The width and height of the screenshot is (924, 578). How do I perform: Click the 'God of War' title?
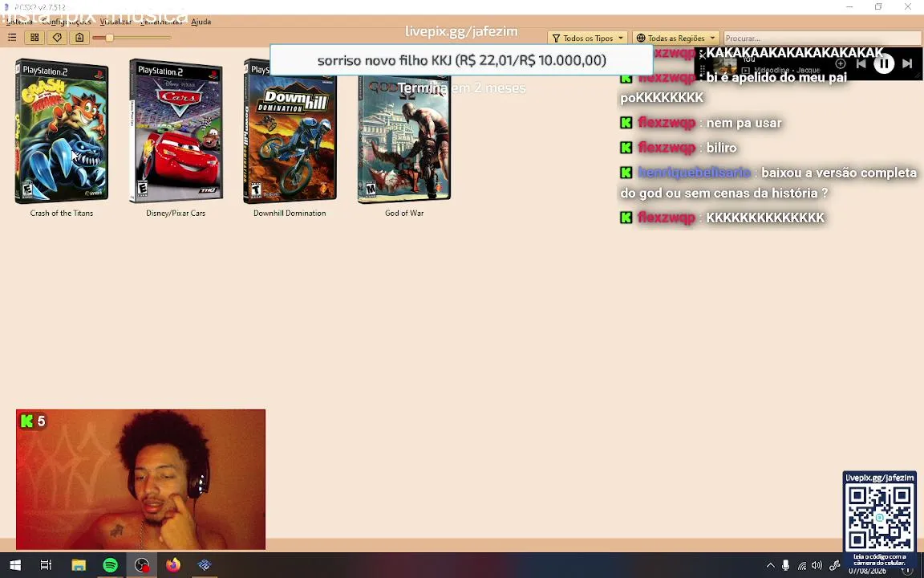[x=404, y=213]
